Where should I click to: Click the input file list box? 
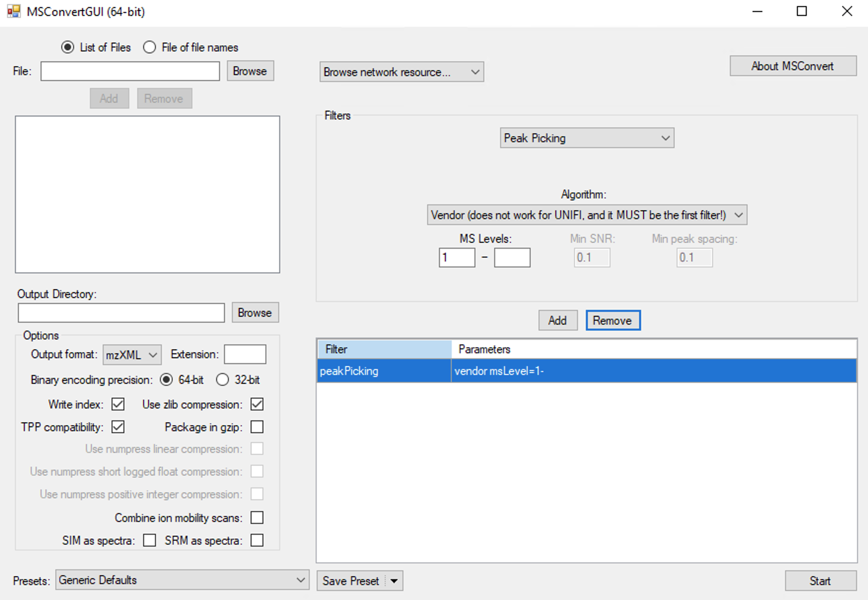(x=147, y=194)
